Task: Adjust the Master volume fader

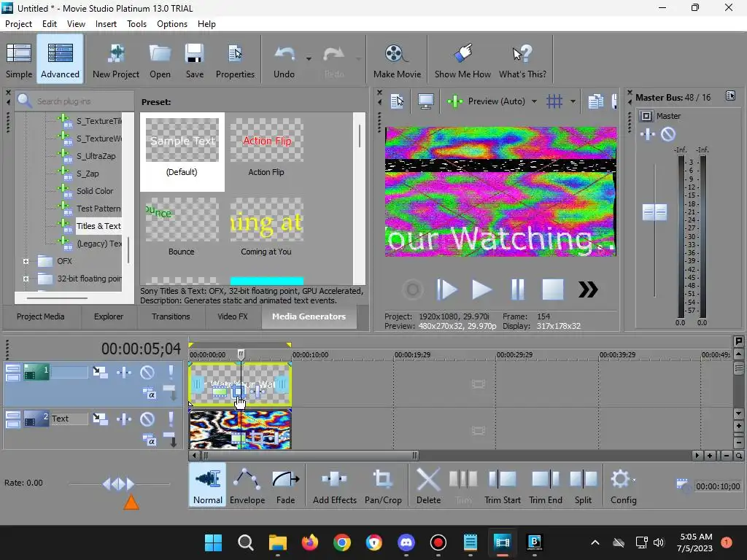Action: (x=654, y=212)
